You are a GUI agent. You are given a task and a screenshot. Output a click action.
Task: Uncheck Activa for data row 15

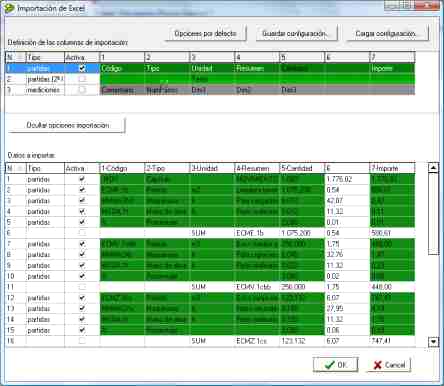coord(82,330)
